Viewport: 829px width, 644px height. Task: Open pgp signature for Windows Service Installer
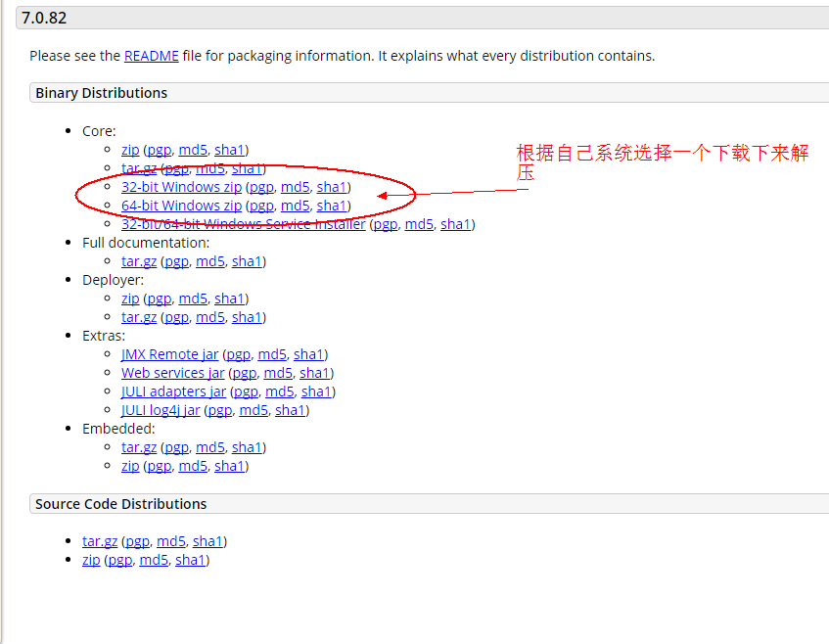tap(386, 224)
